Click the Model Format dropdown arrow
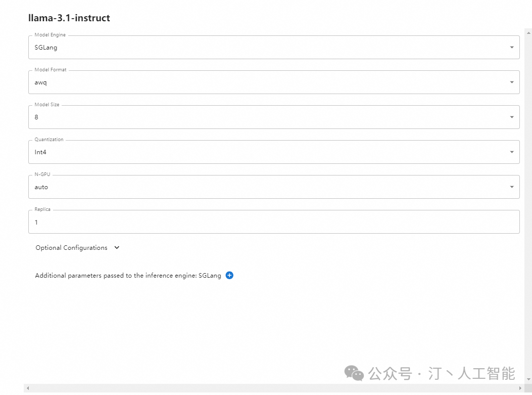Viewport: 532px width, 395px height. coord(512,82)
